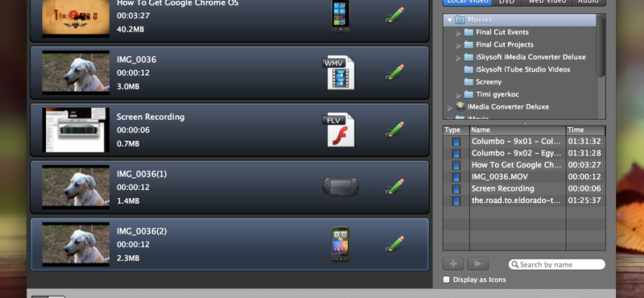Expand the Timi gyerkoc folder
Viewport: 644px width, 298px height.
[458, 94]
